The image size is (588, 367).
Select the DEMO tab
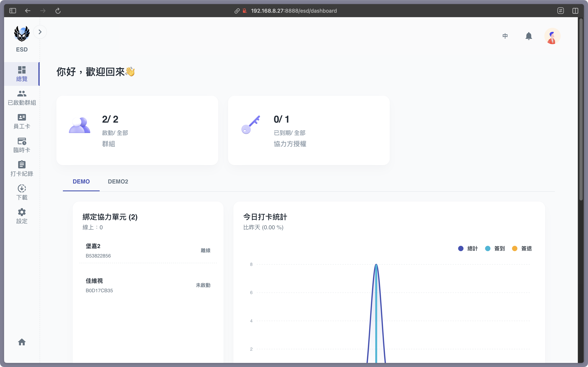[x=81, y=181]
